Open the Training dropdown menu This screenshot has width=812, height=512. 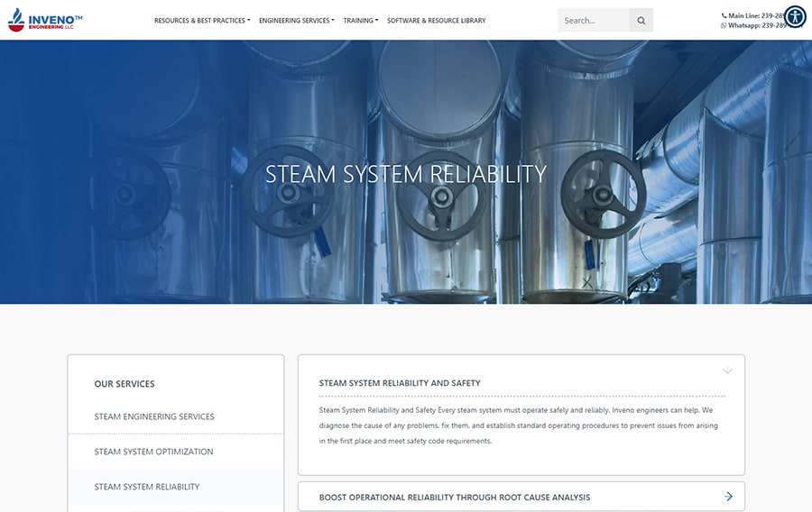360,21
